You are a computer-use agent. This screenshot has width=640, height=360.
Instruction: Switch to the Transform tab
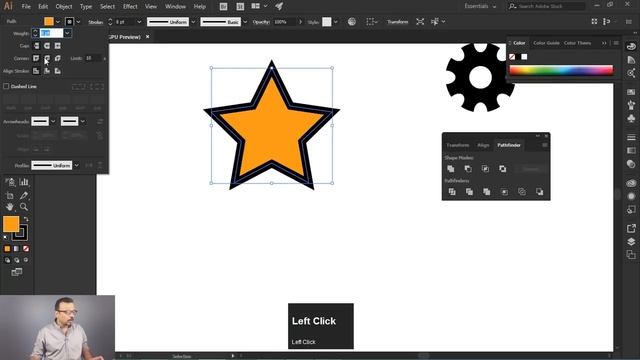[458, 145]
